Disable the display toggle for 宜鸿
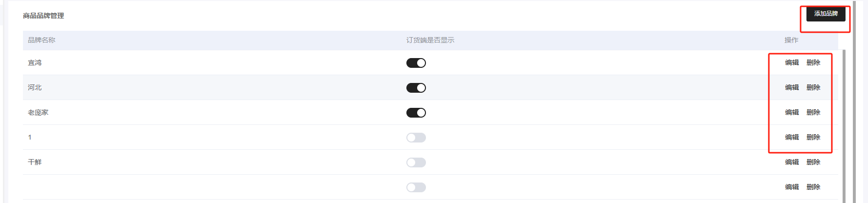The width and height of the screenshot is (868, 203). (416, 63)
